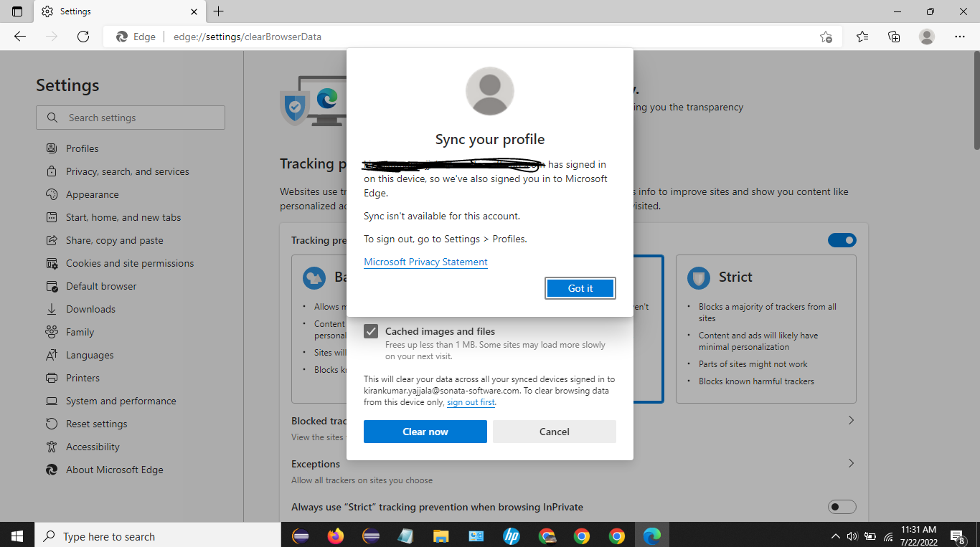Open Firefox from the taskbar
This screenshot has height=547, width=980.
(x=335, y=536)
